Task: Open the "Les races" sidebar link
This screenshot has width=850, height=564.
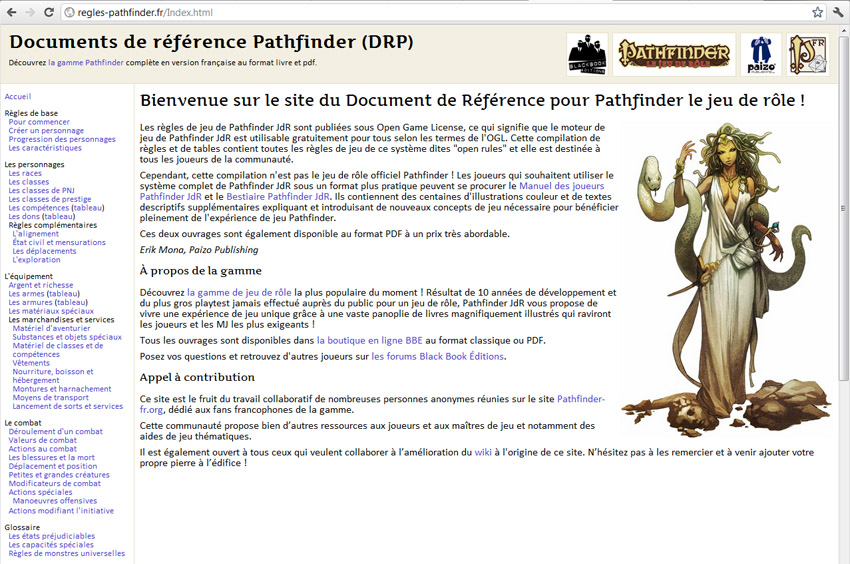Action: click(x=26, y=173)
